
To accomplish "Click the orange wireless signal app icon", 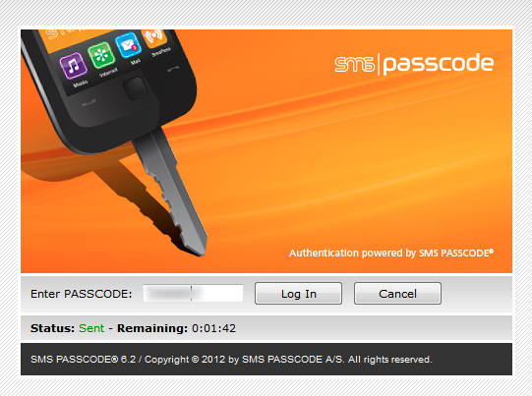I will pyautogui.click(x=154, y=37).
